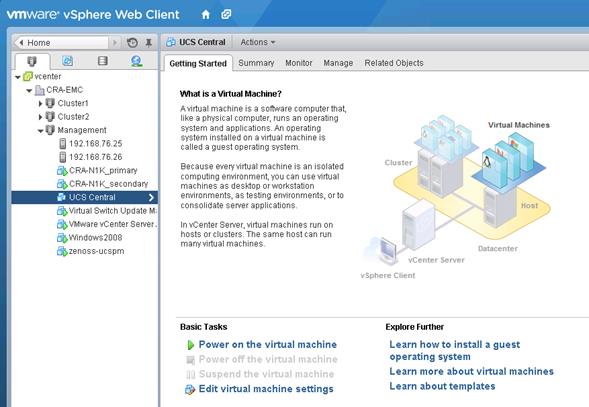589x407 pixels.
Task: Open the navigation history clock icon
Action: [132, 42]
